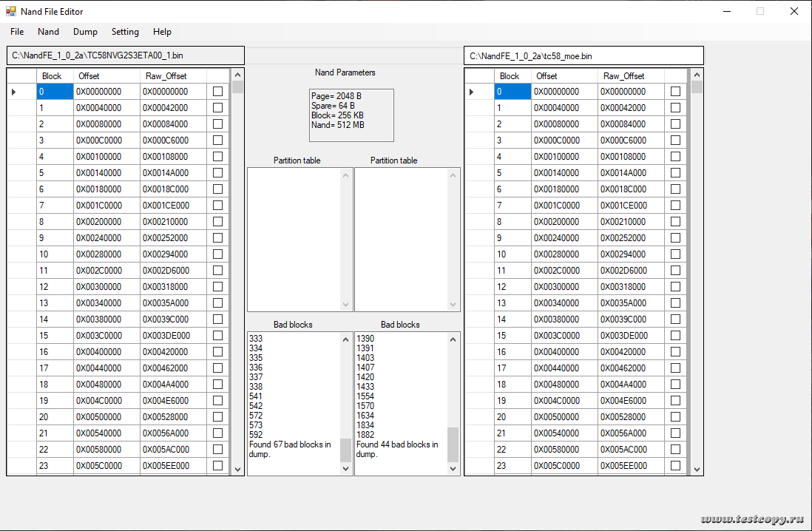Expand the Help menu

(162, 32)
